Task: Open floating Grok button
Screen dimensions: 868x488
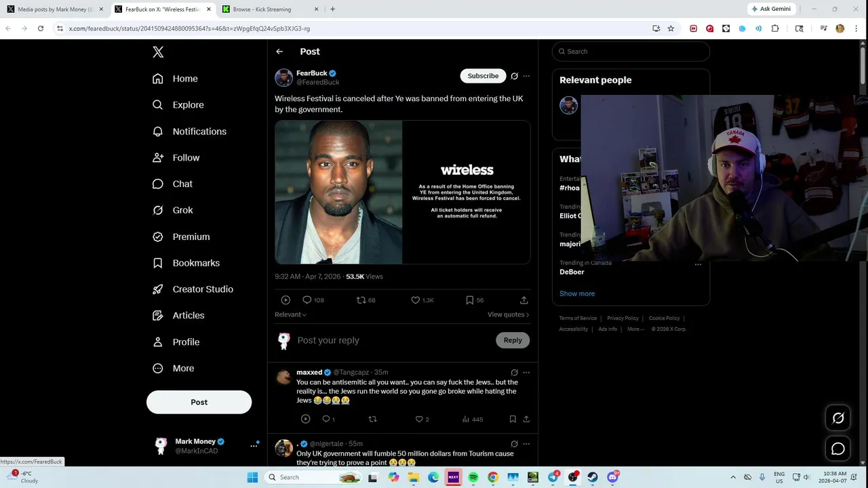Action: coord(838,418)
